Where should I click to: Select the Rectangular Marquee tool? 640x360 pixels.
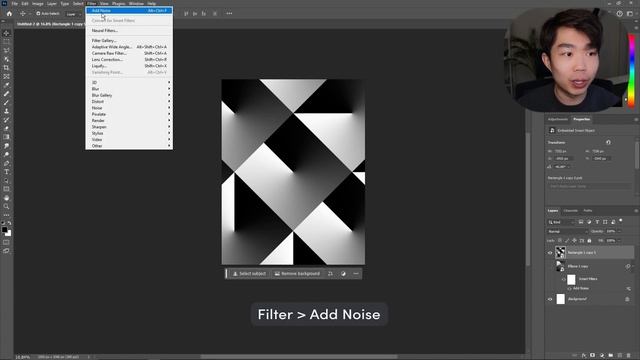point(6,42)
